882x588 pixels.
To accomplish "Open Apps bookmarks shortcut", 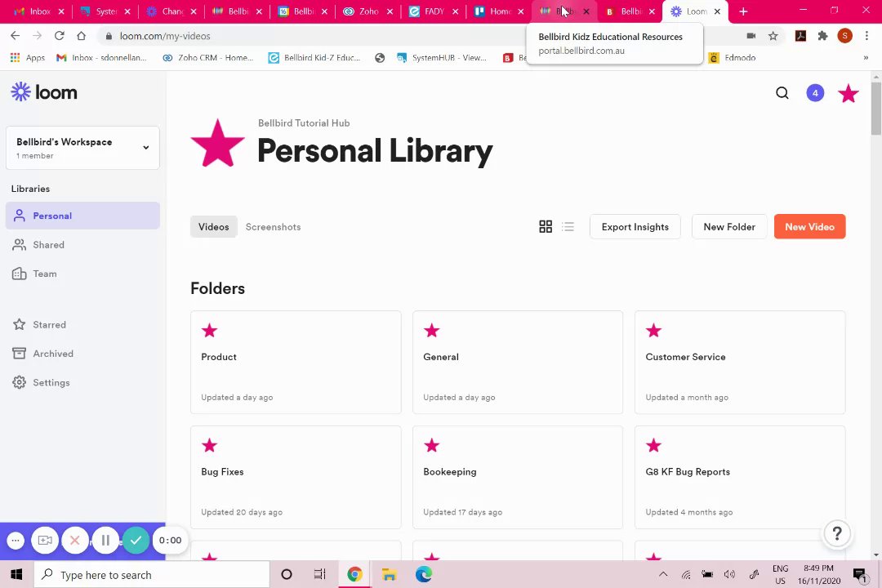I will (x=28, y=57).
